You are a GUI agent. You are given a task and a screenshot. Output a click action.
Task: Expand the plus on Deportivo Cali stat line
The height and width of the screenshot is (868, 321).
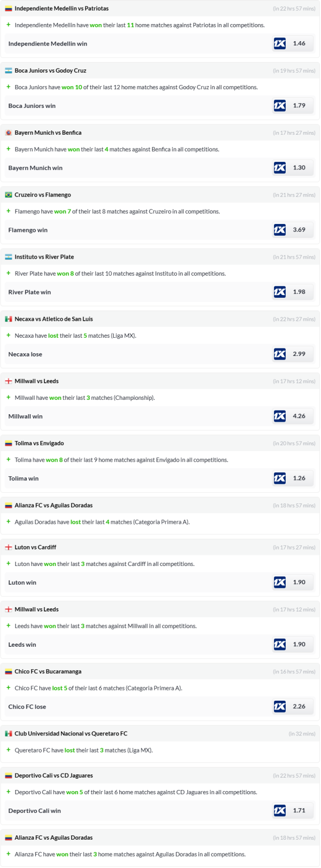click(9, 792)
